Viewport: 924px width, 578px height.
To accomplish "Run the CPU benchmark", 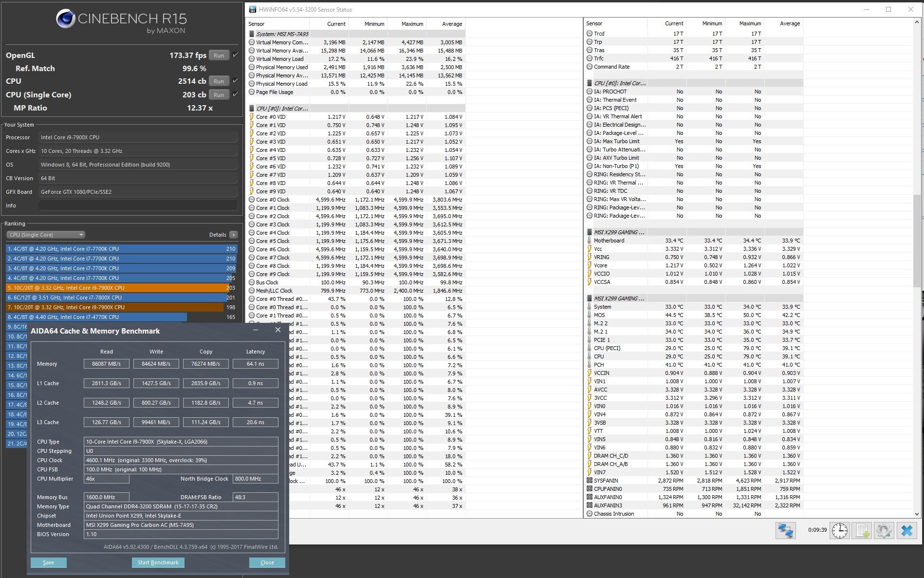I will pos(219,81).
